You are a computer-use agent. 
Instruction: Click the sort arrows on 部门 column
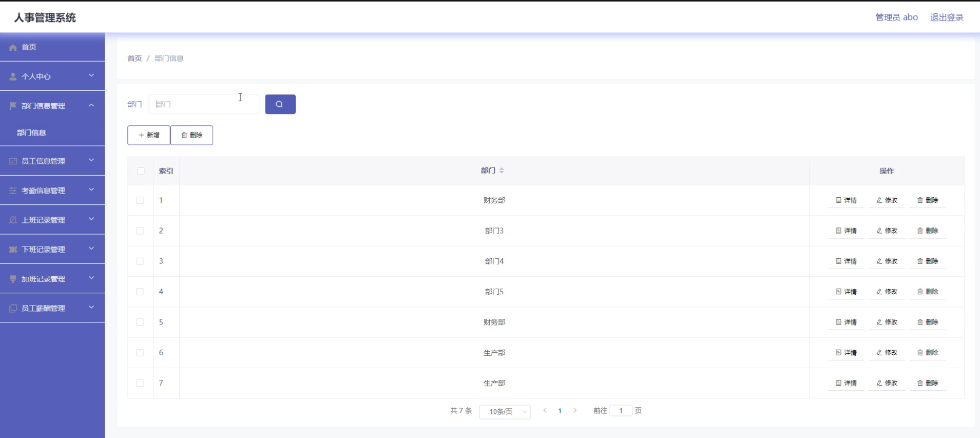pos(502,170)
